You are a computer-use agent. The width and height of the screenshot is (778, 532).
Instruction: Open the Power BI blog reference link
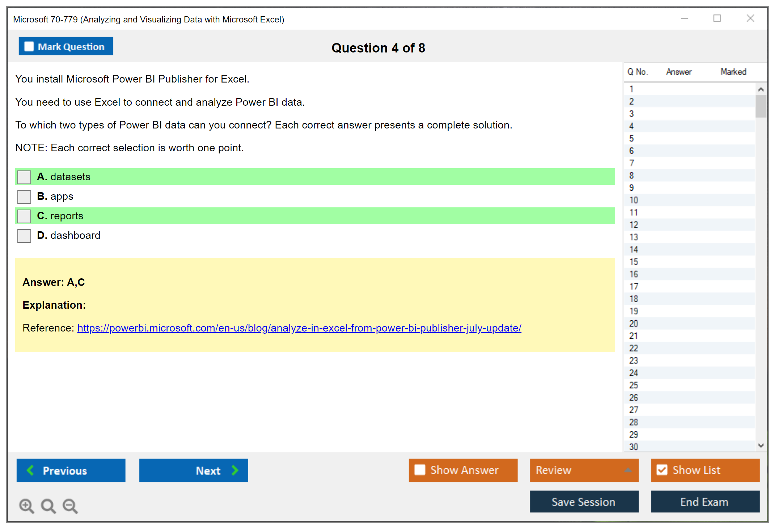pyautogui.click(x=299, y=328)
